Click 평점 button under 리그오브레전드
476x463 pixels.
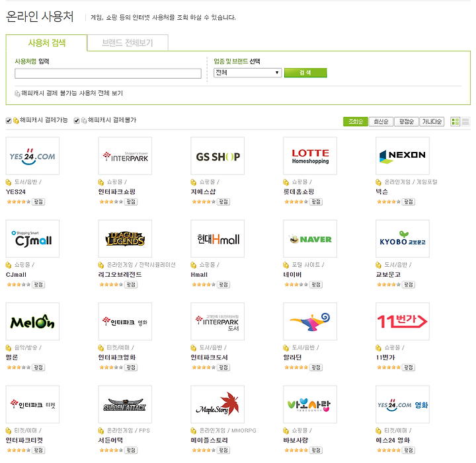click(131, 285)
